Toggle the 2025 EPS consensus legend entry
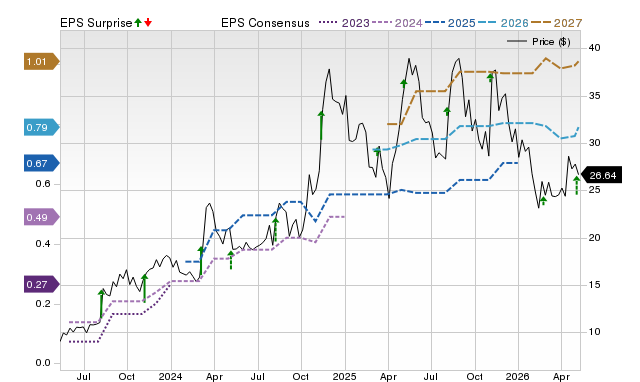Image resolution: width=640 pixels, height=382 pixels. 450,23
